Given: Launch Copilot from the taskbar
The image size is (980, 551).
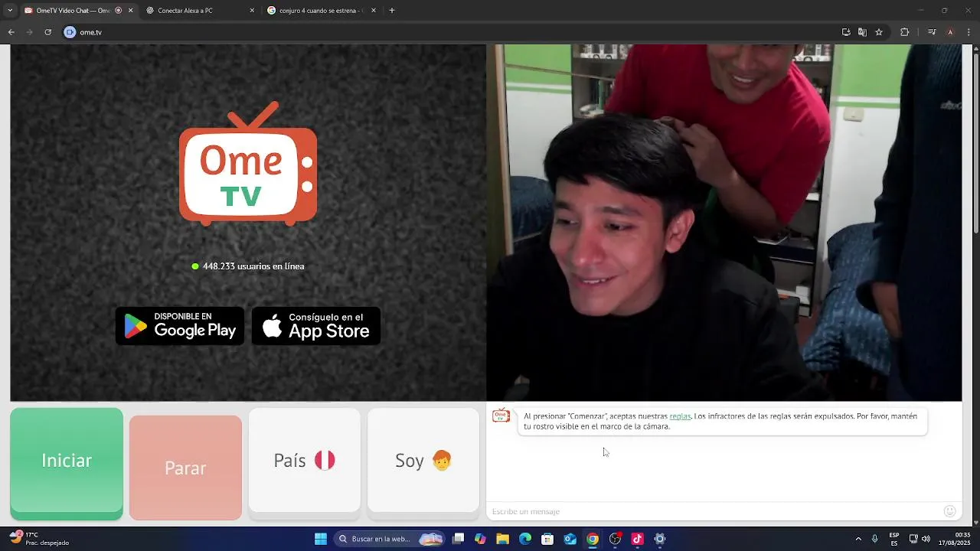Looking at the screenshot, I should (480, 539).
